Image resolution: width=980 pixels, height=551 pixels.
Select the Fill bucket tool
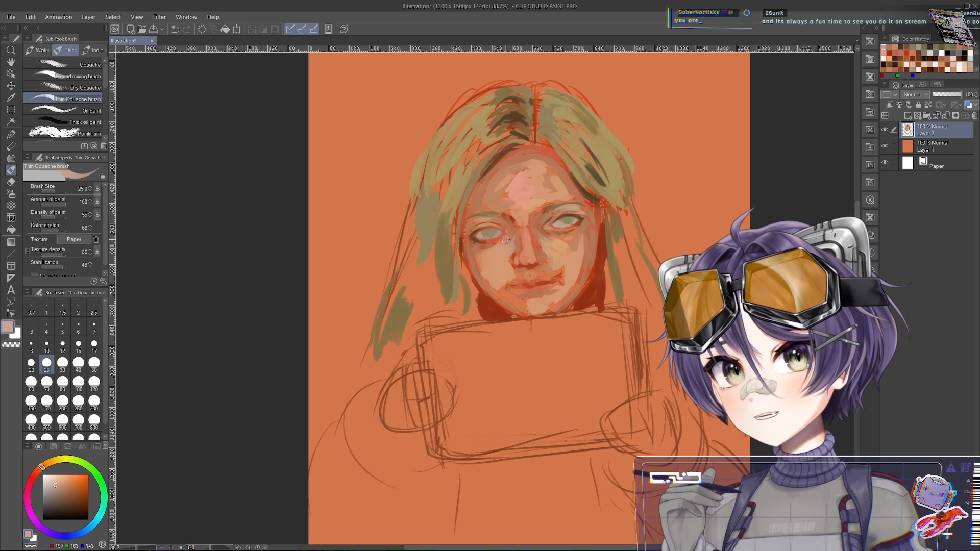(11, 230)
